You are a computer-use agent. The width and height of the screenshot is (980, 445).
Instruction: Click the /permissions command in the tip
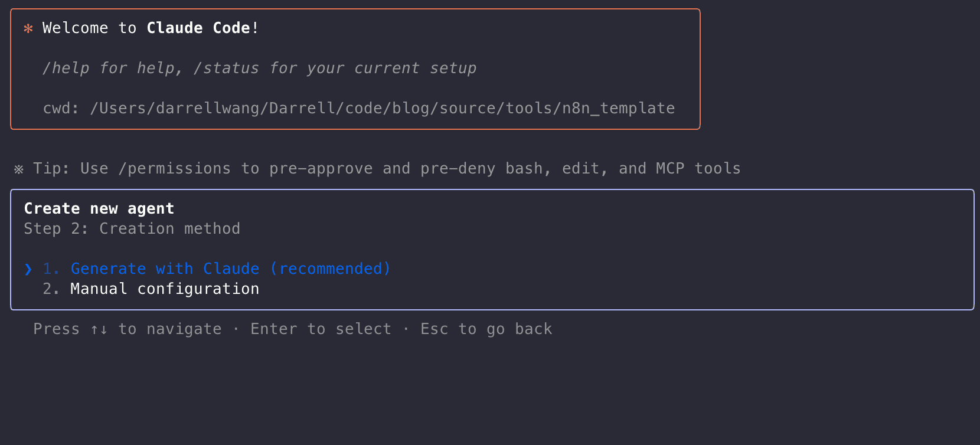[x=174, y=169]
